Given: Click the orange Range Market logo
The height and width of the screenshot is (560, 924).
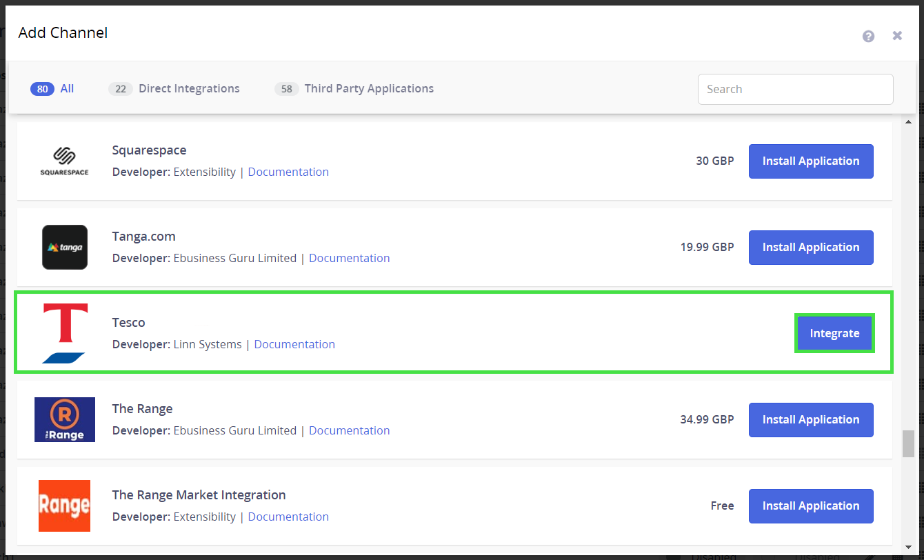Looking at the screenshot, I should 64,506.
